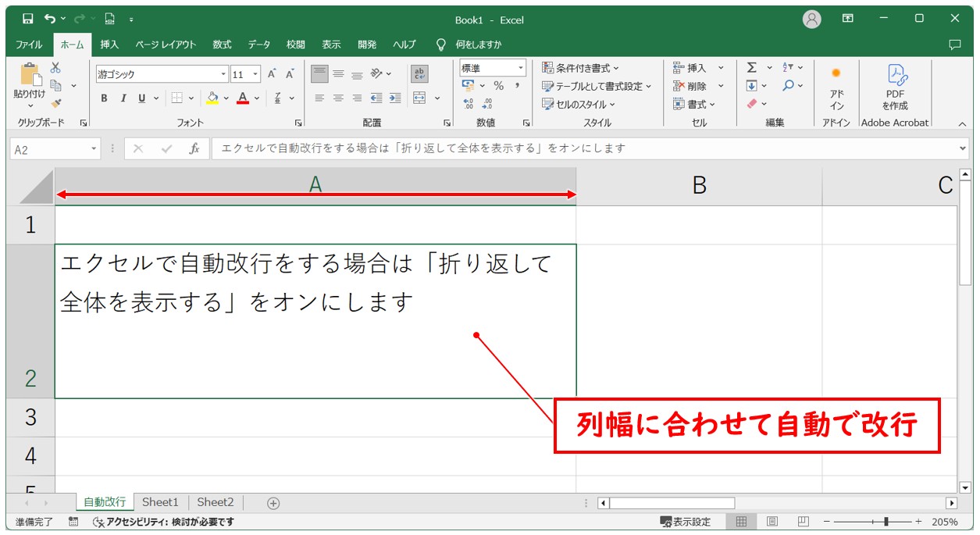Click the Increase Indent icon

tap(395, 98)
